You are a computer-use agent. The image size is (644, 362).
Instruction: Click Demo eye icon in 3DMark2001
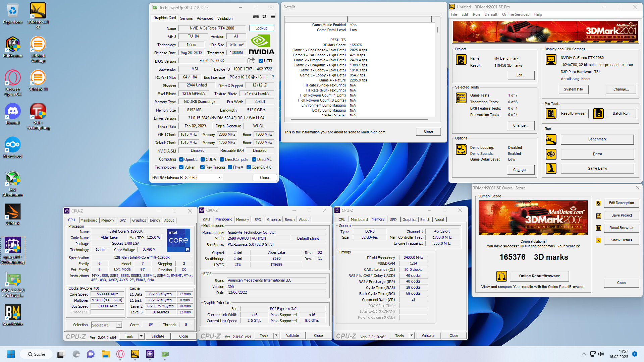(551, 154)
